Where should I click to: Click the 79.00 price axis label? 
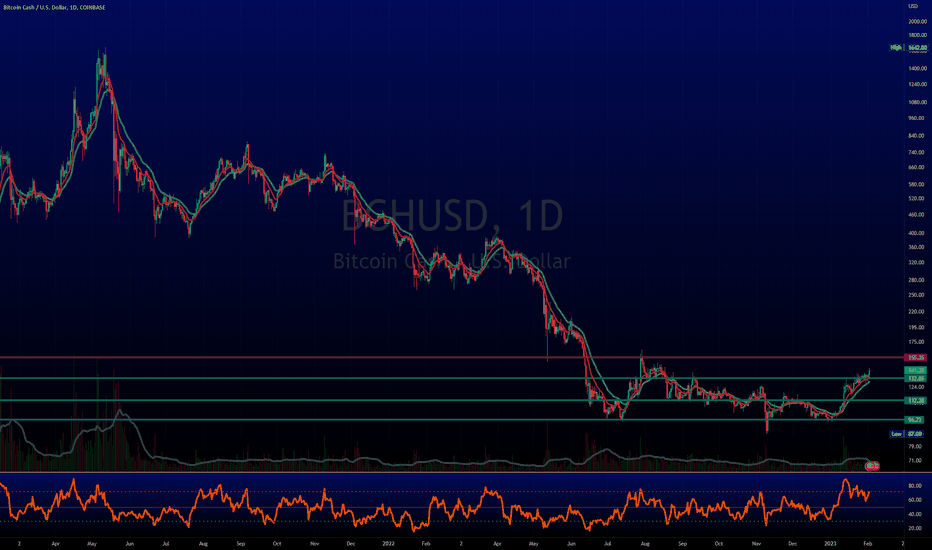[x=915, y=447]
